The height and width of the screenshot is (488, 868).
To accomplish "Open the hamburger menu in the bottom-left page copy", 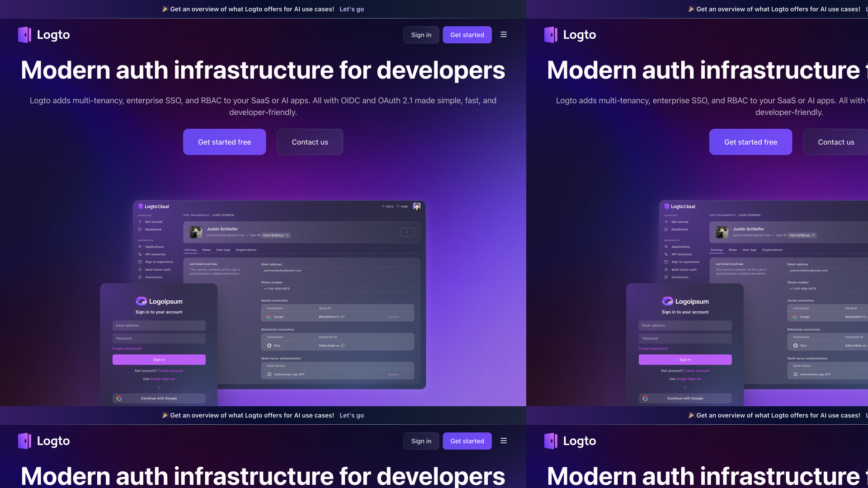I will (504, 441).
